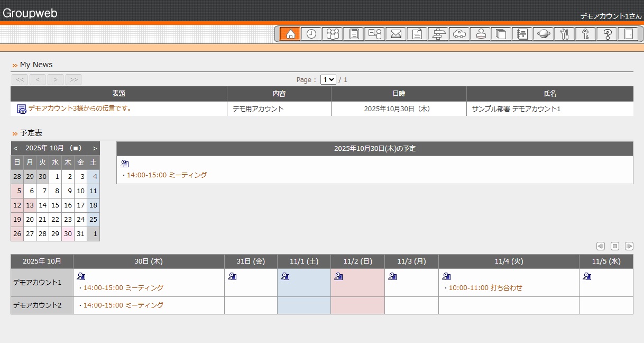
Task: Click the car icon in the toolbar
Action: (459, 34)
